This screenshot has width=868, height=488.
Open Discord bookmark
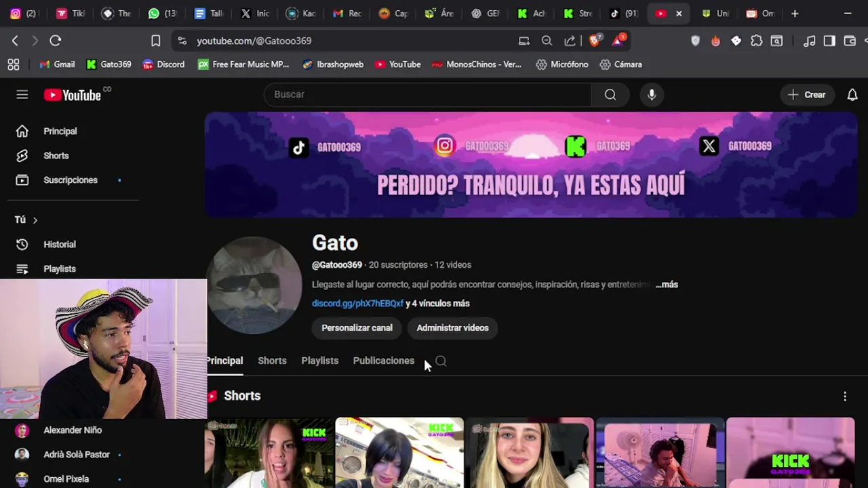coord(163,64)
